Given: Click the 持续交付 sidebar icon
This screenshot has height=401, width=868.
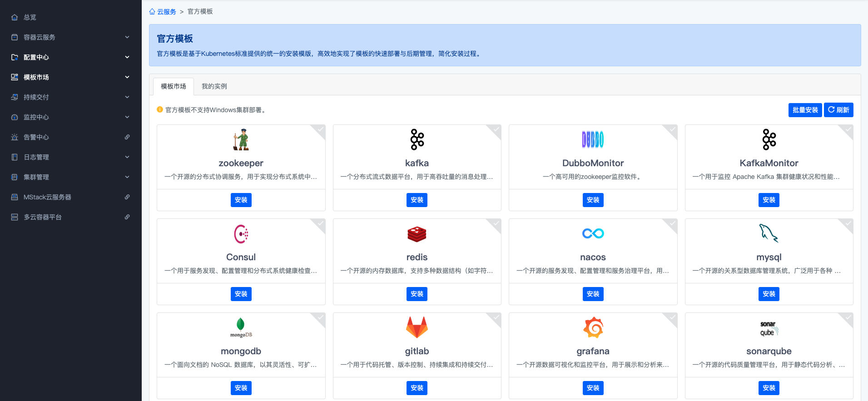Looking at the screenshot, I should coord(15,97).
